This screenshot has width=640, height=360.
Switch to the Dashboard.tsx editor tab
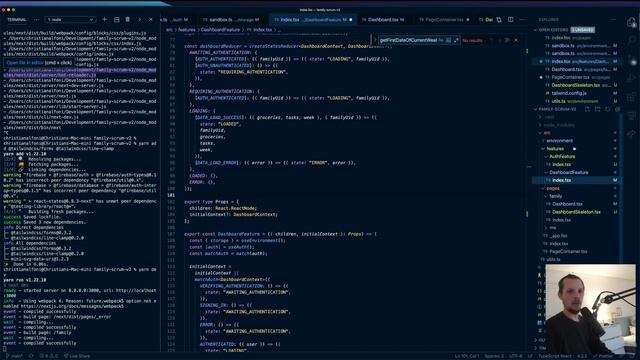click(383, 20)
